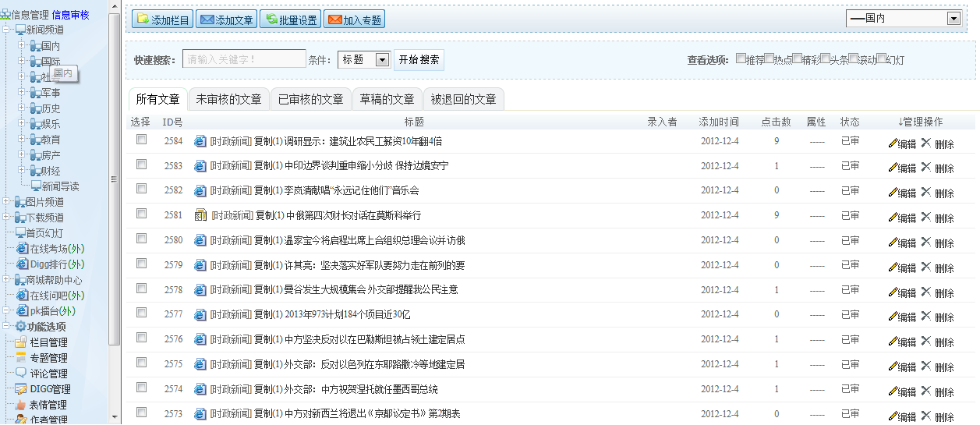
Task: Click the 栏目管理 folder icon in sidebar
Action: 21,342
